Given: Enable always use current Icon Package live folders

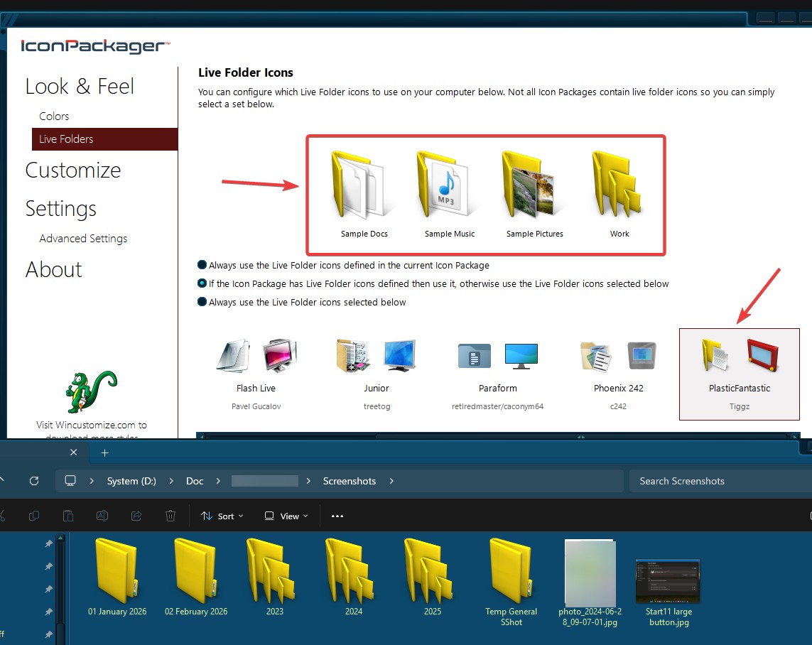Looking at the screenshot, I should [202, 265].
